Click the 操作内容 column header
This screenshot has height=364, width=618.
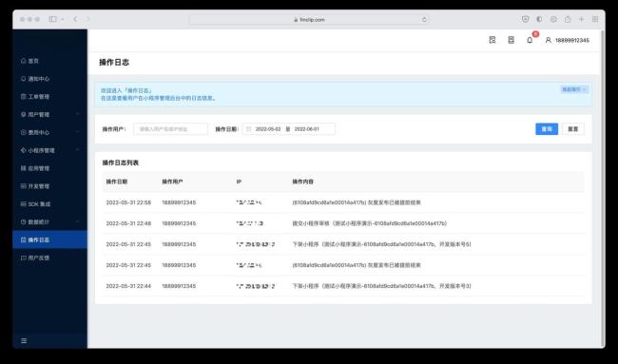[x=302, y=182]
